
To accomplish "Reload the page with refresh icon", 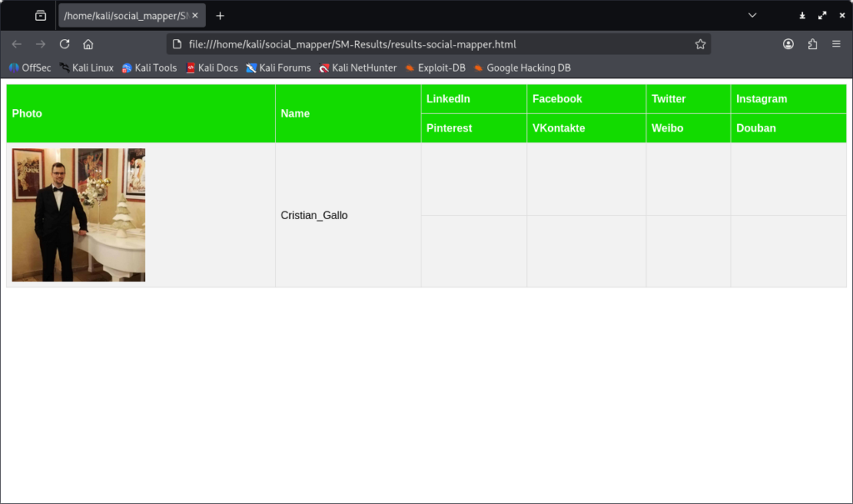I will pos(64,44).
